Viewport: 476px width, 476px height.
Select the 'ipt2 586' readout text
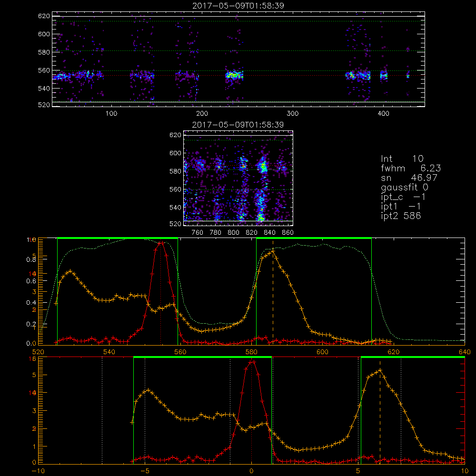pyautogui.click(x=401, y=216)
